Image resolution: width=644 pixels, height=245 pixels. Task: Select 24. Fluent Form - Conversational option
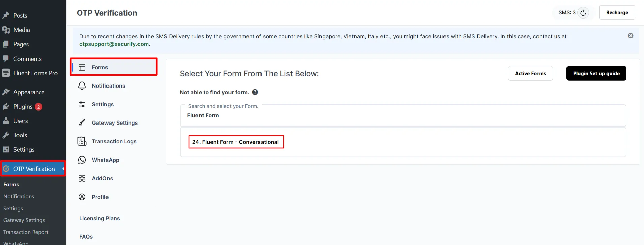click(x=236, y=142)
